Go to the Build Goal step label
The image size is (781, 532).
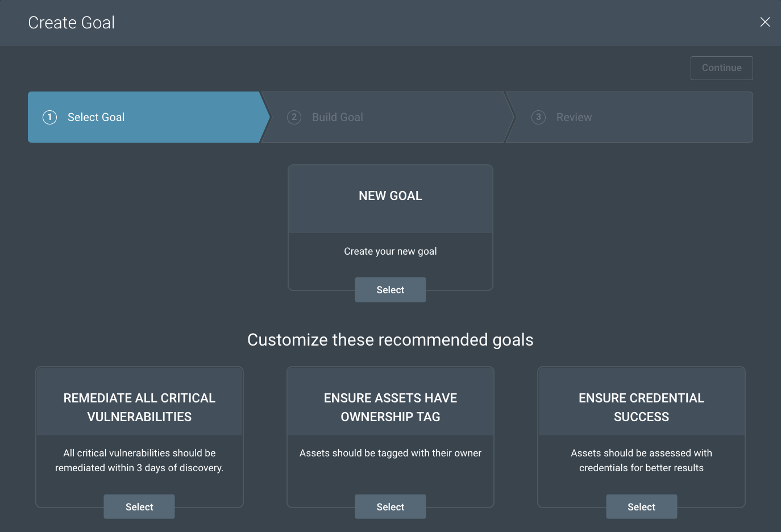click(337, 118)
